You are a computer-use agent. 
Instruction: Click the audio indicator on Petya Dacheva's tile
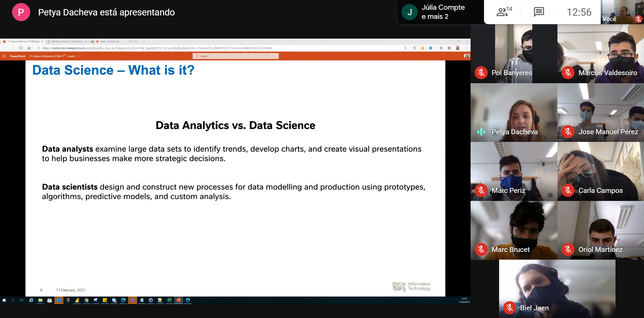coord(481,132)
